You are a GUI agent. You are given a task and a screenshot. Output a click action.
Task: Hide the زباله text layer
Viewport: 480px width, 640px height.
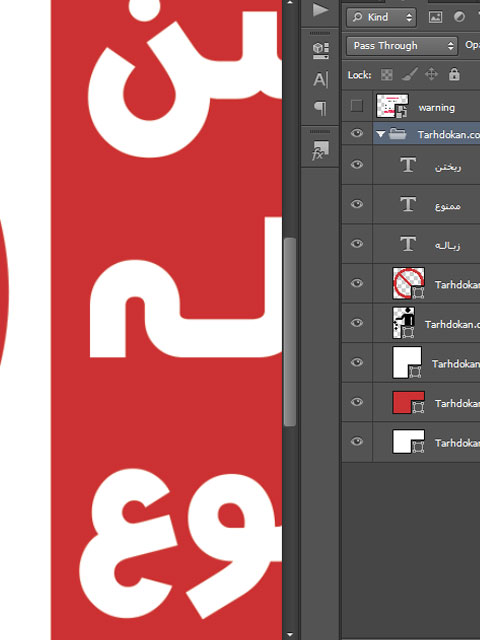pos(357,243)
